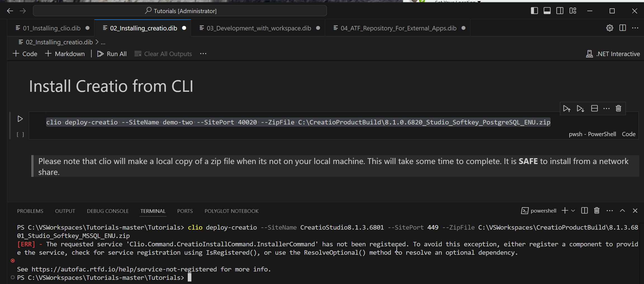The width and height of the screenshot is (644, 284).
Task: Toggle the primary sidebar visibility
Action: pyautogui.click(x=534, y=11)
